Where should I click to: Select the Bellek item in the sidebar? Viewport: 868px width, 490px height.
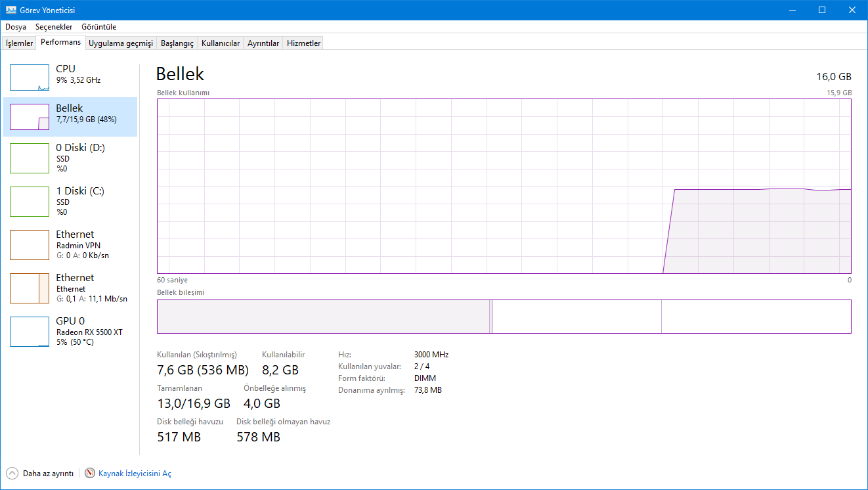click(70, 117)
